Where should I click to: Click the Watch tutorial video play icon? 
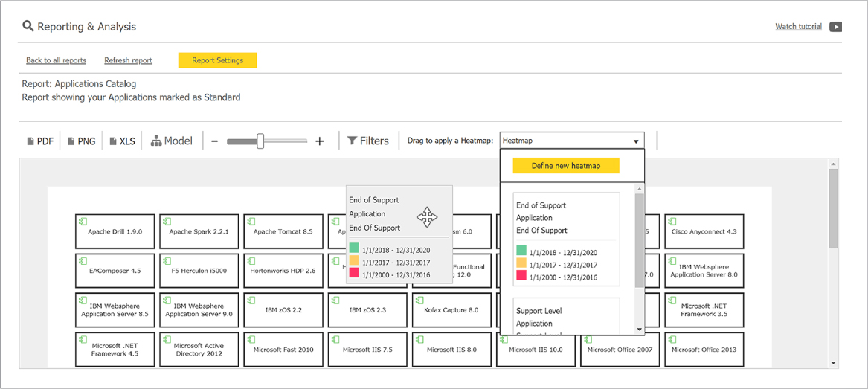[835, 27]
